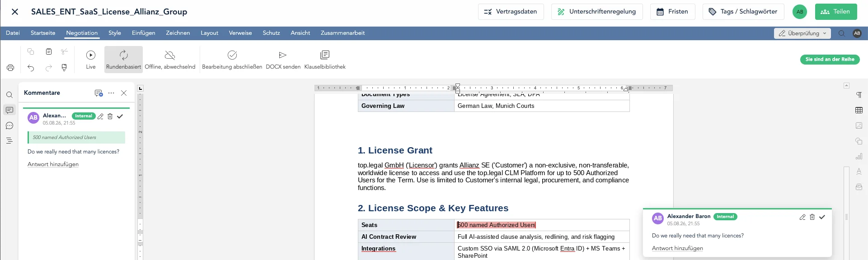Image resolution: width=868 pixels, height=260 pixels.
Task: Click the green Teilen share button
Action: tap(836, 12)
